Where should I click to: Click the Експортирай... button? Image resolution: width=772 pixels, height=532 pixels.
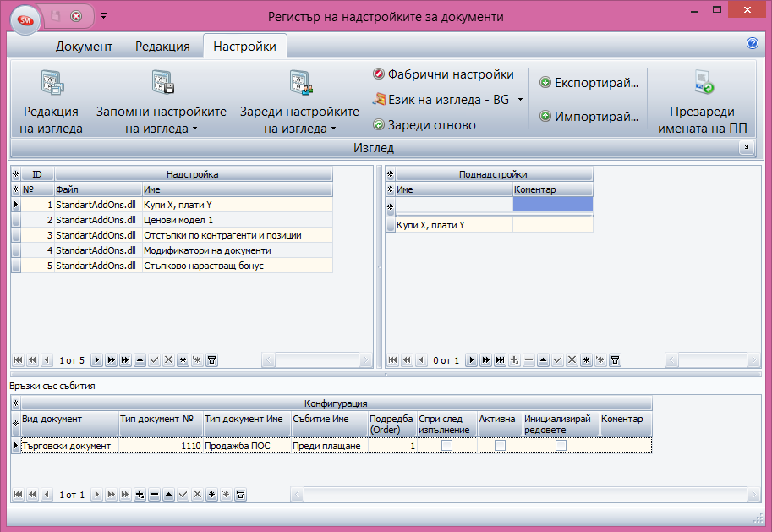[x=589, y=83]
